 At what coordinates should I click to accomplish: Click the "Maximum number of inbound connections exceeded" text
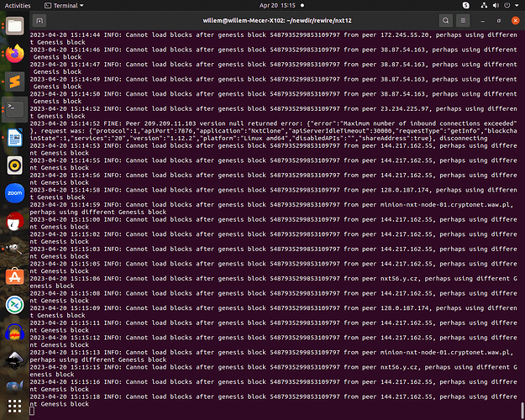pyautogui.click(x=429, y=123)
